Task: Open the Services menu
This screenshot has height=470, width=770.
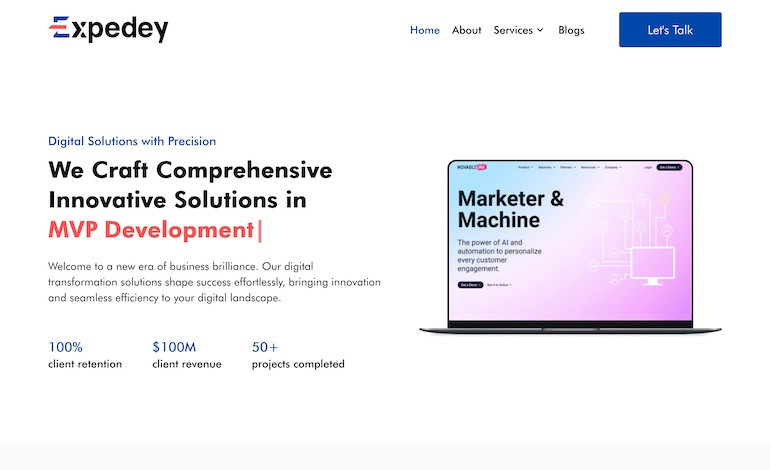Action: [513, 30]
